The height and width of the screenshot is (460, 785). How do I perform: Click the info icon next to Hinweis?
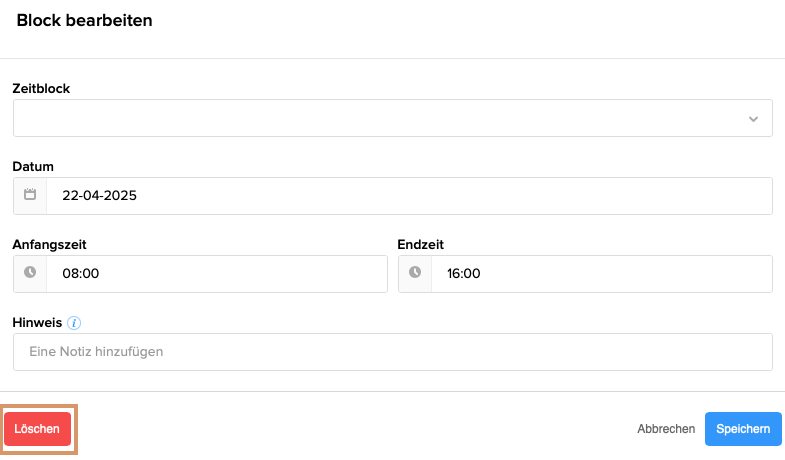[74, 323]
